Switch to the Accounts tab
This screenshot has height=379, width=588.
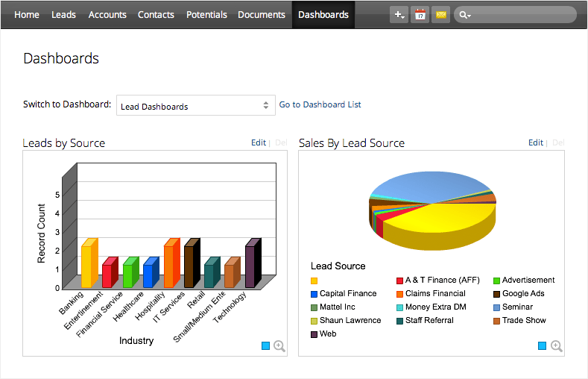click(x=107, y=15)
